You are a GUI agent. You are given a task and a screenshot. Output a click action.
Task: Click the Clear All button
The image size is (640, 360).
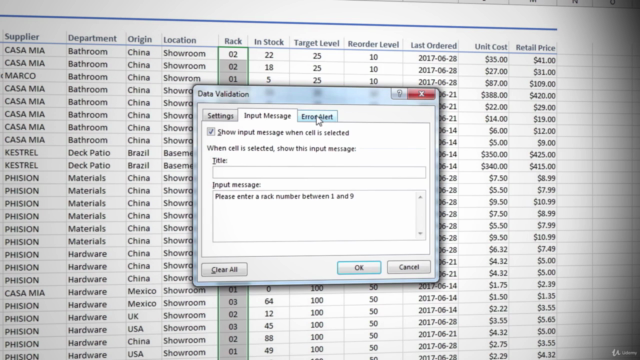[224, 269]
